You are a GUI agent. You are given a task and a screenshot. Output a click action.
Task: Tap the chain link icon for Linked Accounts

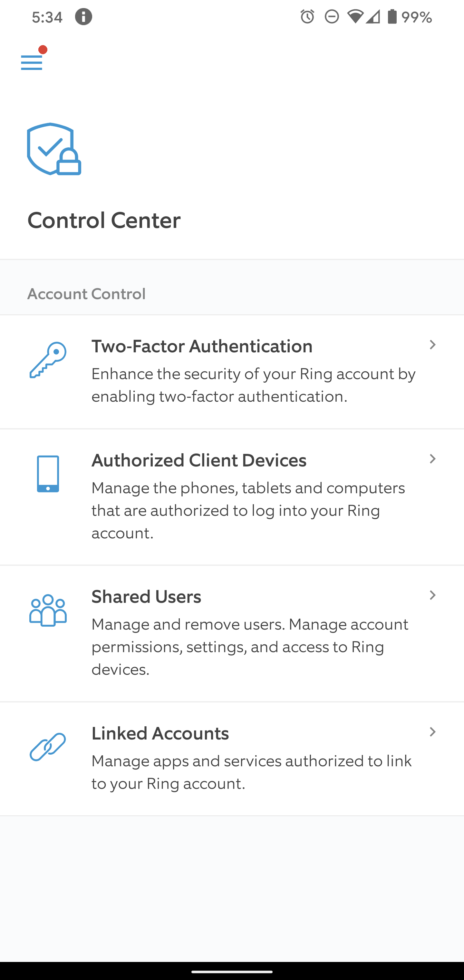pyautogui.click(x=48, y=747)
